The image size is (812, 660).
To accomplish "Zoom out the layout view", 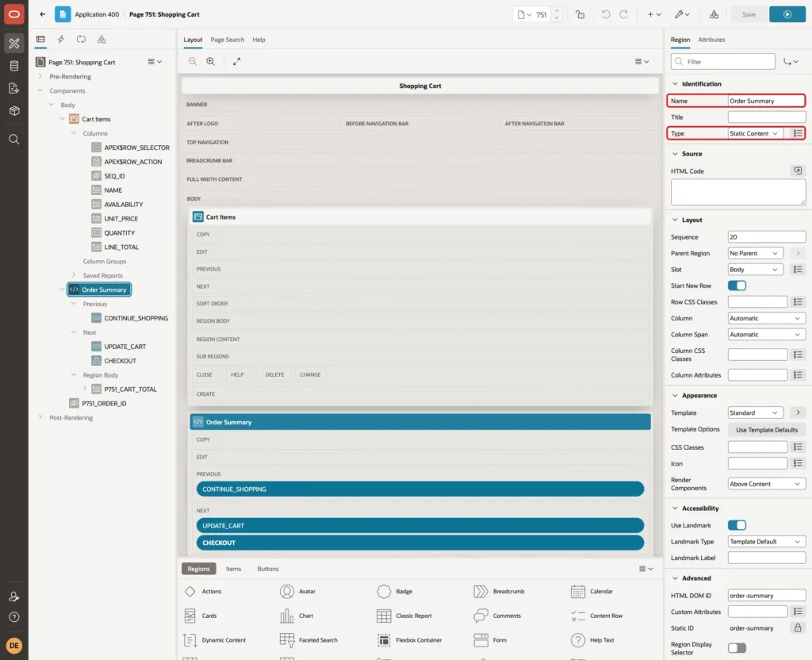I will 193,61.
